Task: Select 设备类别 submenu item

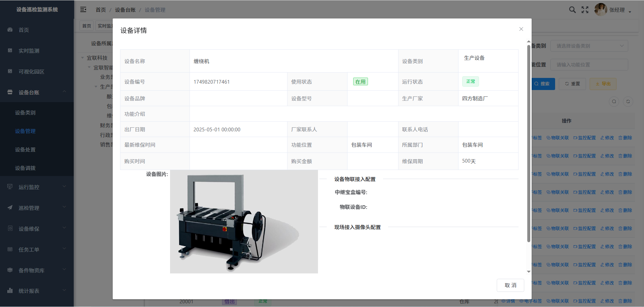Action: click(25, 113)
